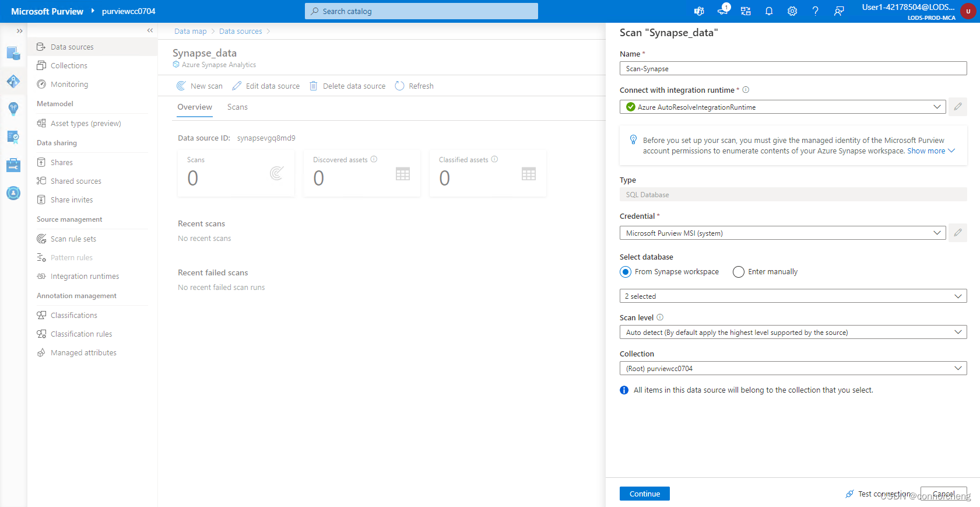The width and height of the screenshot is (980, 507).
Task: Open settings gear in top bar
Action: coord(792,11)
